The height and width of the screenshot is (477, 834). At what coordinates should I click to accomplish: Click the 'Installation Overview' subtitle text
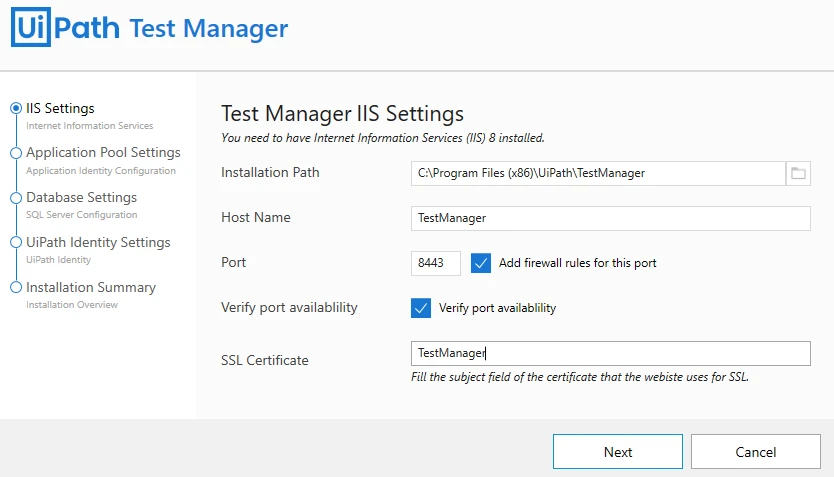coord(72,305)
